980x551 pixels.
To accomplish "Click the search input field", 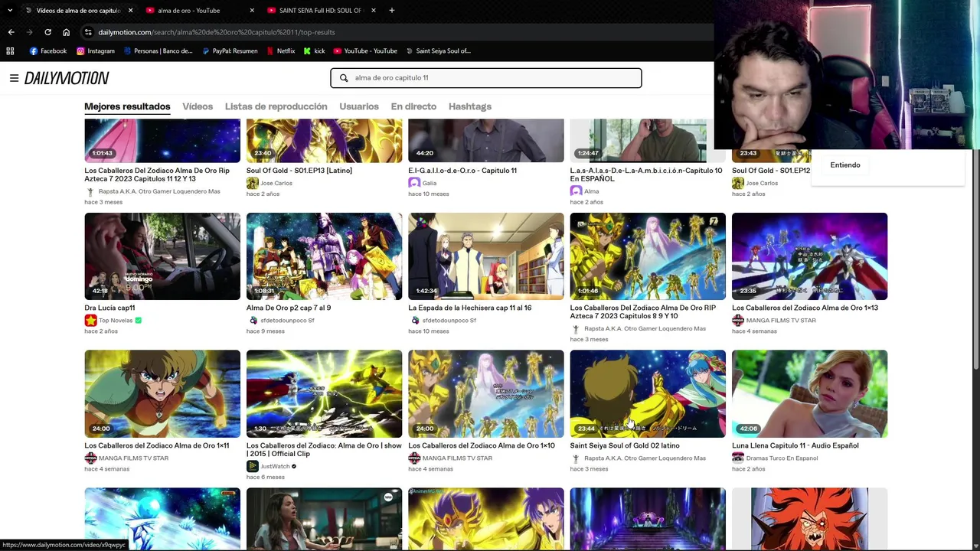I will [486, 78].
